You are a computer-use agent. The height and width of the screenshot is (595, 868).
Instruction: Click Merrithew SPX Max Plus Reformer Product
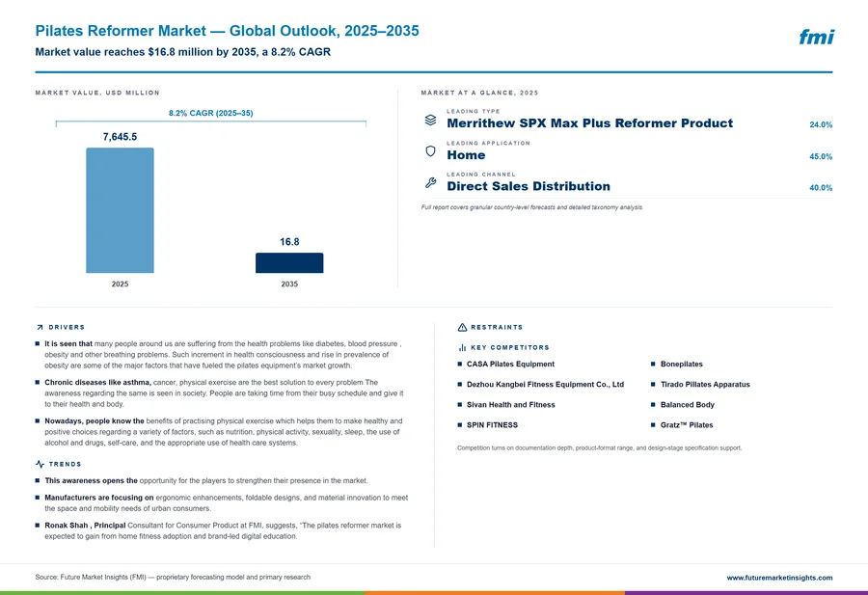coord(590,122)
